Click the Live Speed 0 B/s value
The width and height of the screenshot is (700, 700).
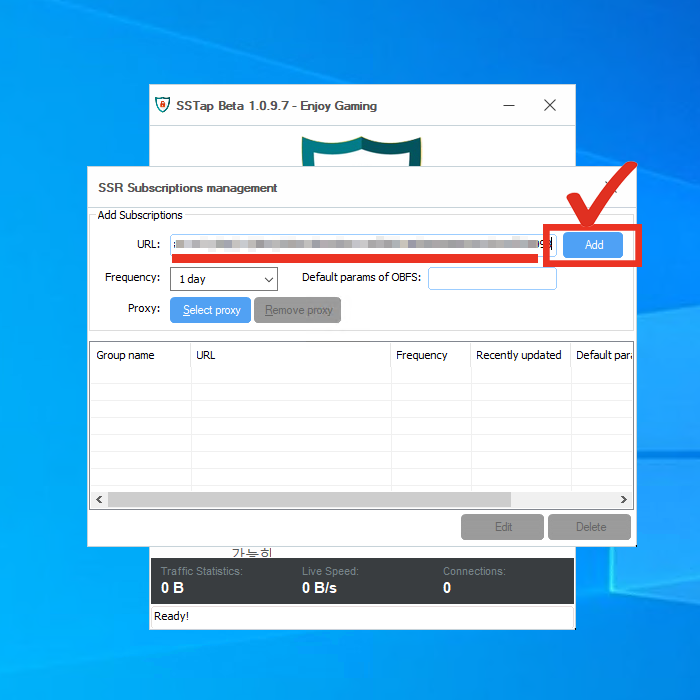tap(319, 588)
